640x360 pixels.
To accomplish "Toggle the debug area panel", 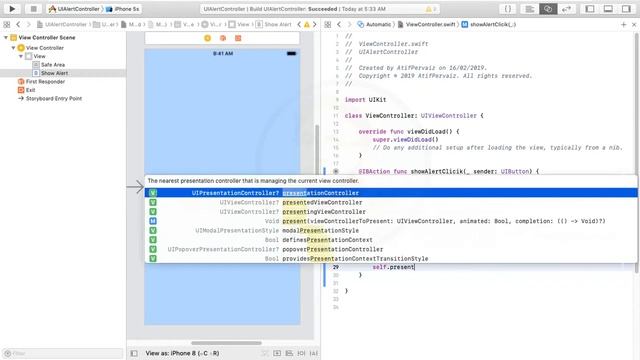I will click(608, 9).
